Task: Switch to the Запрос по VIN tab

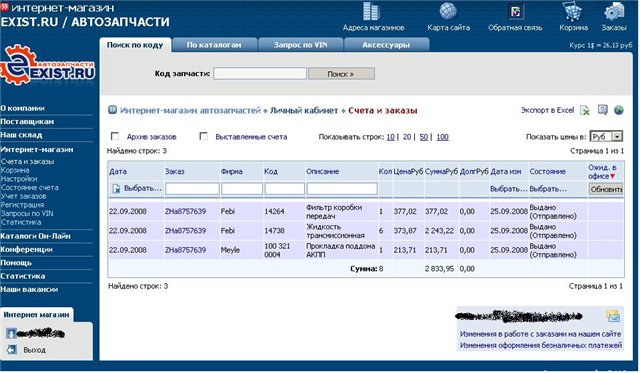Action: [x=300, y=45]
